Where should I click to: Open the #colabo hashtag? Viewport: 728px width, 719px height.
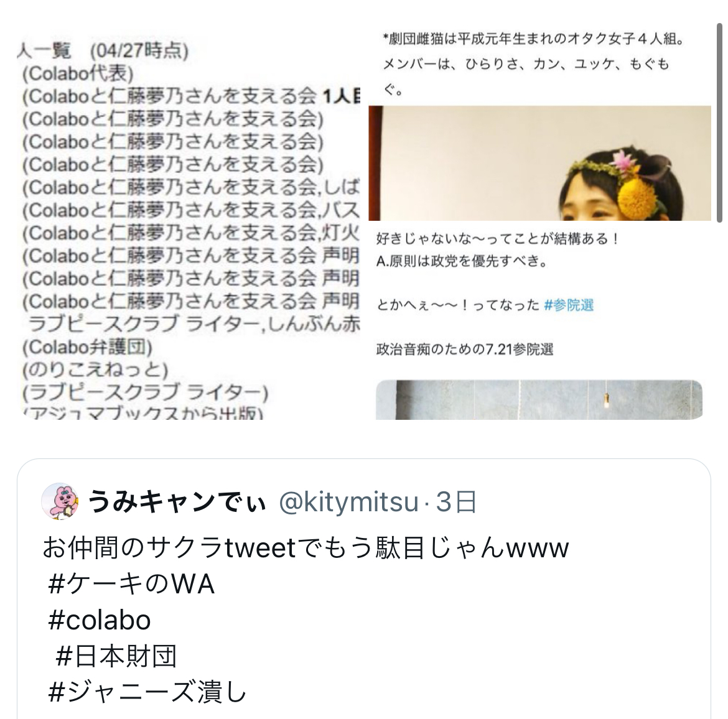tap(100, 620)
